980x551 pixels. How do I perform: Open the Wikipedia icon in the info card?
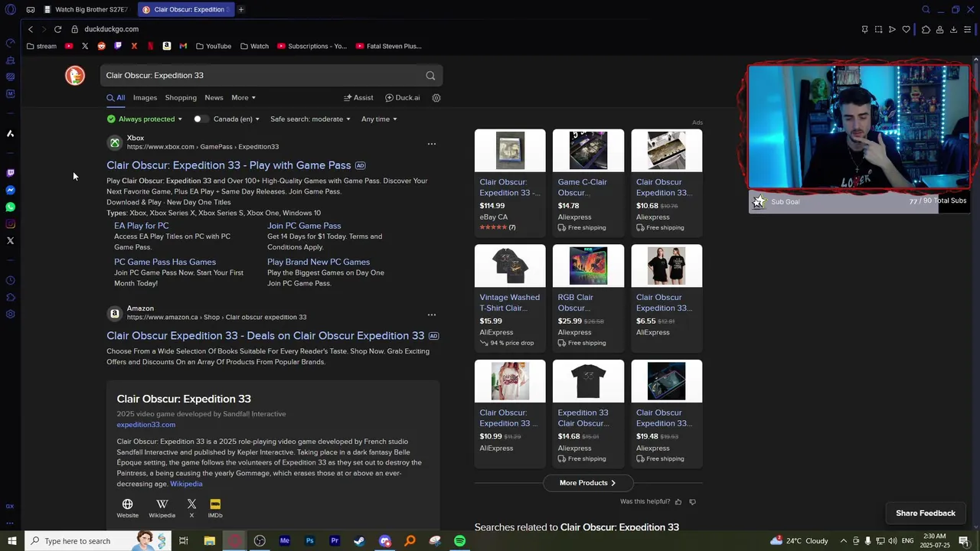tap(162, 508)
